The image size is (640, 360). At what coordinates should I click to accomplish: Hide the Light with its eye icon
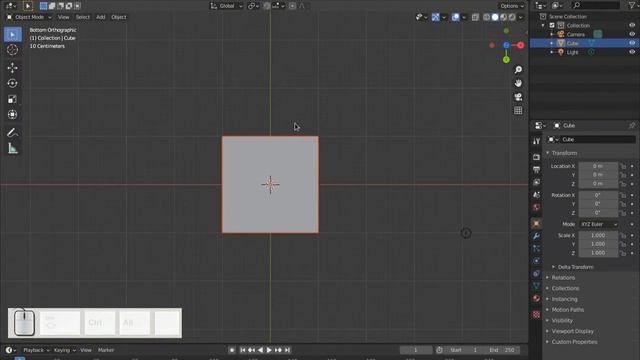click(x=632, y=52)
